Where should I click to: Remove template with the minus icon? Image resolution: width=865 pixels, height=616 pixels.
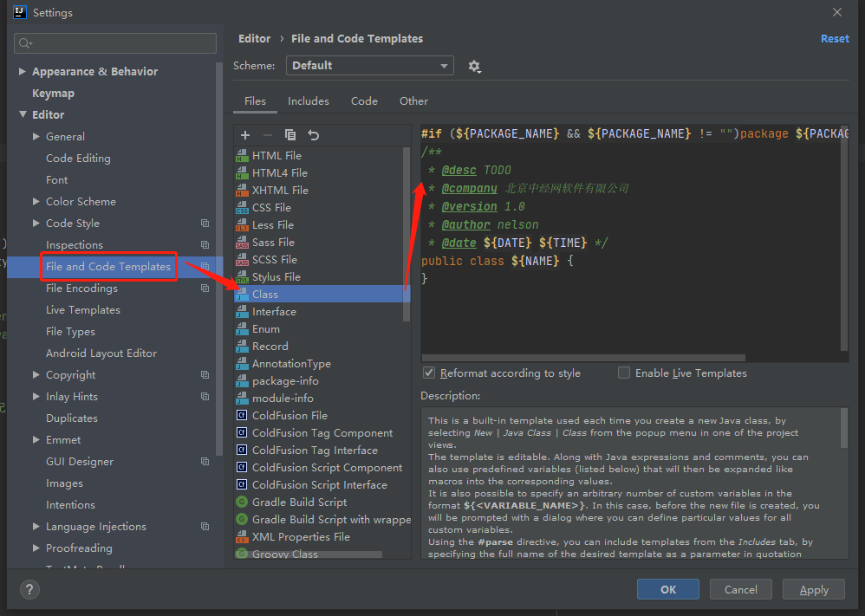tap(268, 135)
